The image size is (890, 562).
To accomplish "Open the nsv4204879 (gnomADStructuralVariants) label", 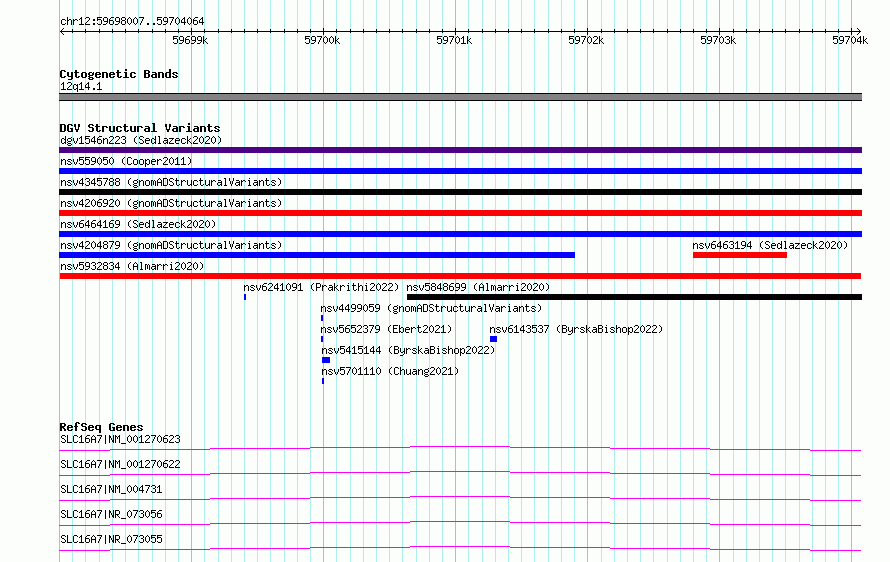I will click(x=171, y=245).
